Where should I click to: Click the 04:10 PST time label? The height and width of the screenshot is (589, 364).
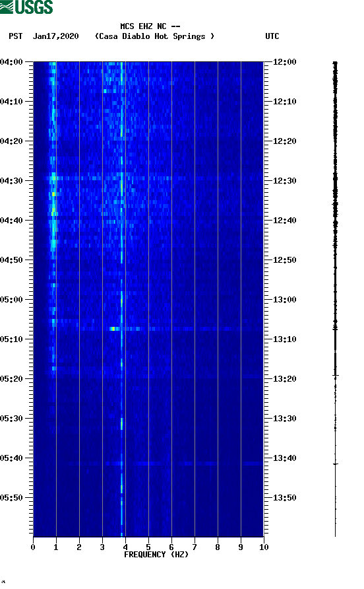tap(12, 102)
